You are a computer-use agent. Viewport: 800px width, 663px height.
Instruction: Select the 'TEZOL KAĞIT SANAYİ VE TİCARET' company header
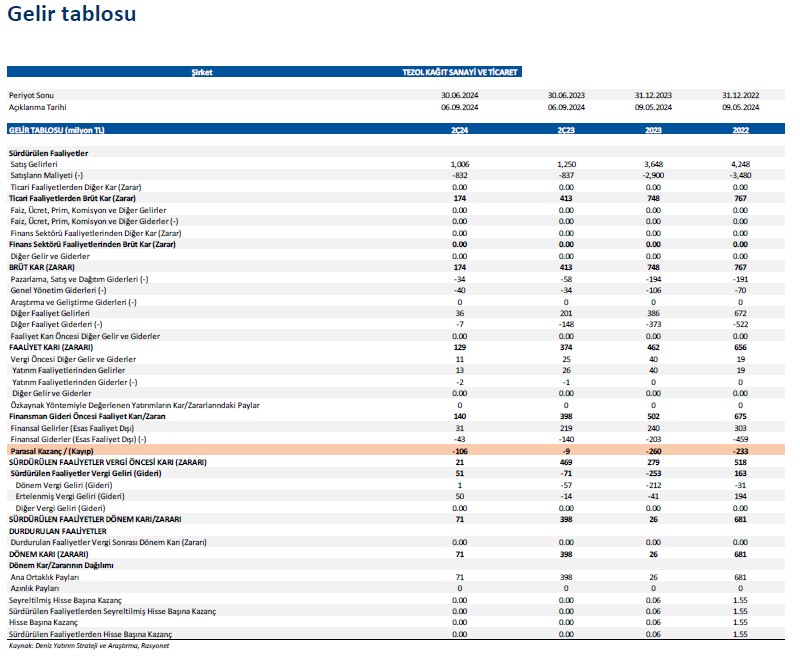coord(459,72)
